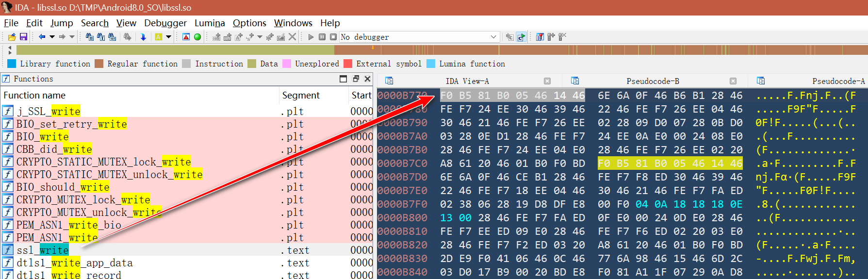
Task: Maximize the Functions panel
Action: click(344, 79)
